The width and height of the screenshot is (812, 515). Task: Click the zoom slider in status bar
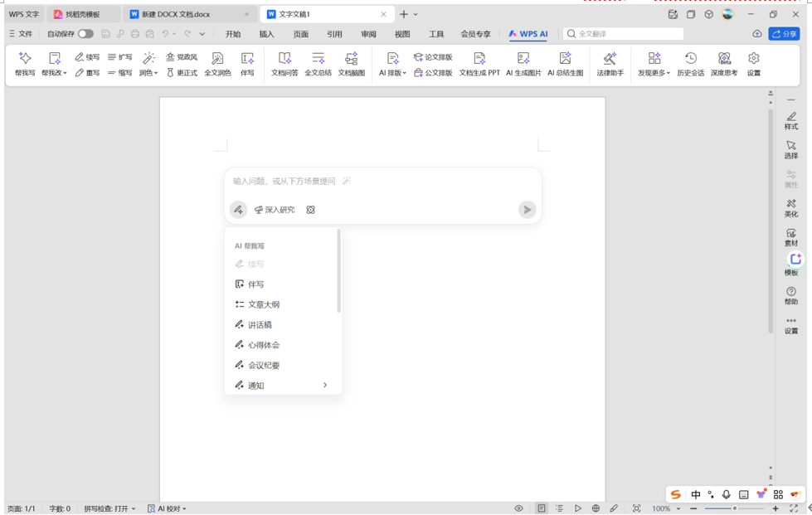point(734,509)
